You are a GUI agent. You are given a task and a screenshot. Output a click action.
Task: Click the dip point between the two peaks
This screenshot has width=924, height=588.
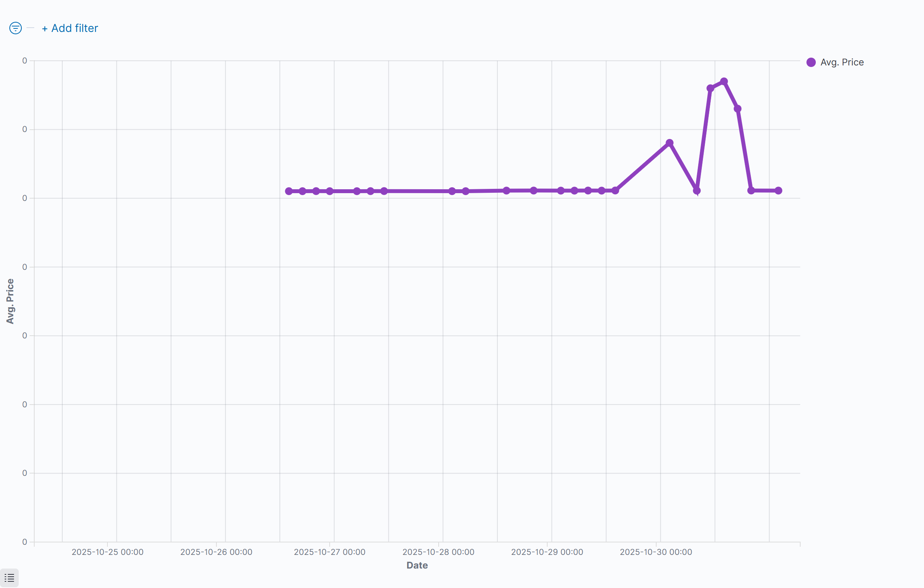[x=697, y=190]
